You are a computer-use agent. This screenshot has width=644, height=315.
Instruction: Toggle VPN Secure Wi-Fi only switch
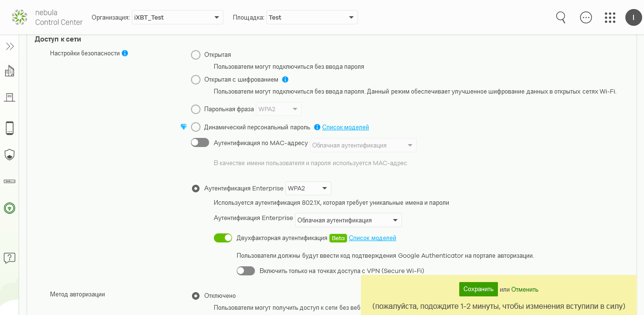pos(246,271)
